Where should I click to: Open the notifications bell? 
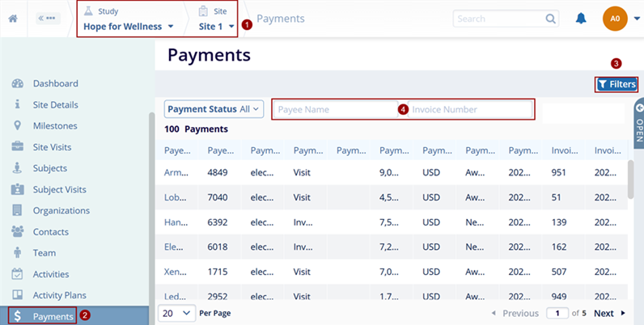pos(581,19)
